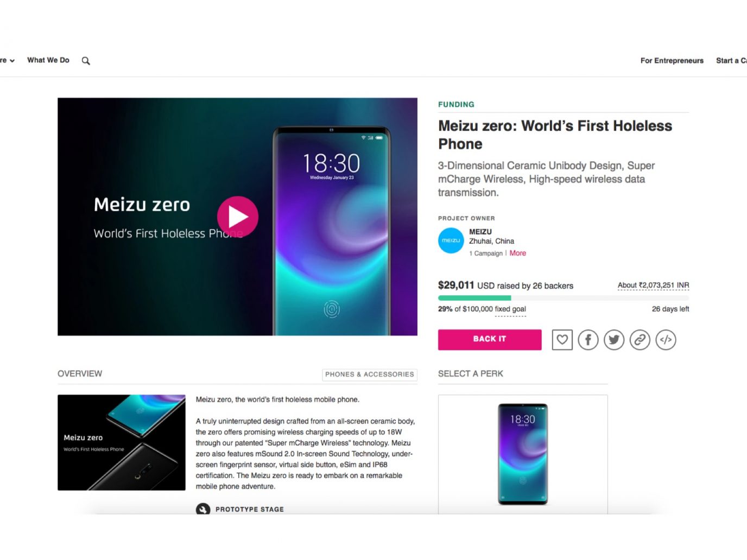Open the More link beside 1 Campaign
Screen dimensions: 747x560
pyautogui.click(x=517, y=253)
